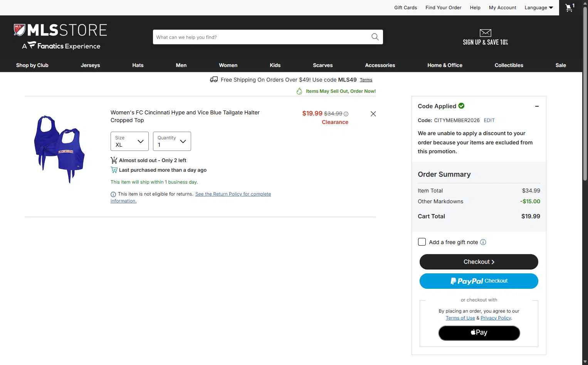The width and height of the screenshot is (588, 365).
Task: Click the free shipping truck icon
Action: tap(214, 79)
